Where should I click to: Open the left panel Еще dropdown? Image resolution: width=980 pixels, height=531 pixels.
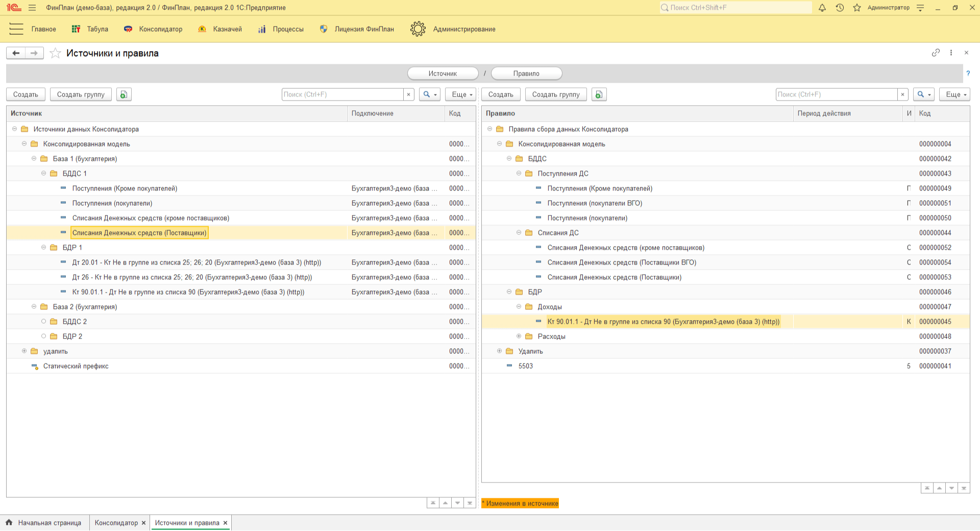[x=460, y=94]
